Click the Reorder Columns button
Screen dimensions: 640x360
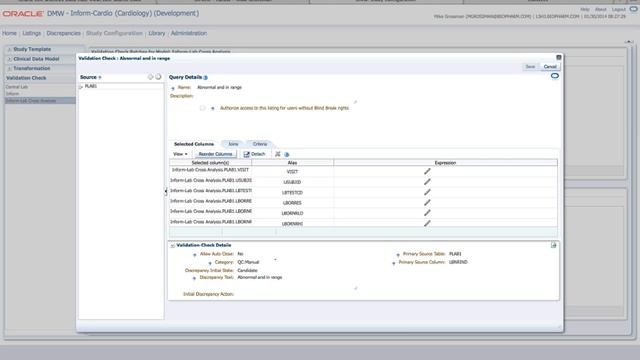click(215, 154)
